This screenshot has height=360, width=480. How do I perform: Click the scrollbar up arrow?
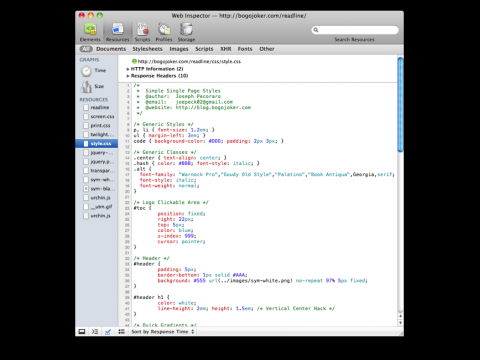(x=400, y=316)
